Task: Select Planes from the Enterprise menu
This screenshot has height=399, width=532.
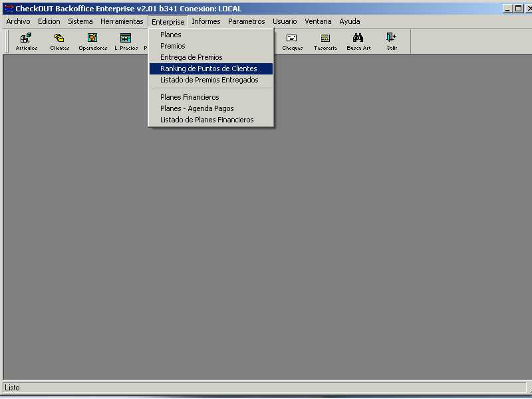Action: [x=211, y=35]
